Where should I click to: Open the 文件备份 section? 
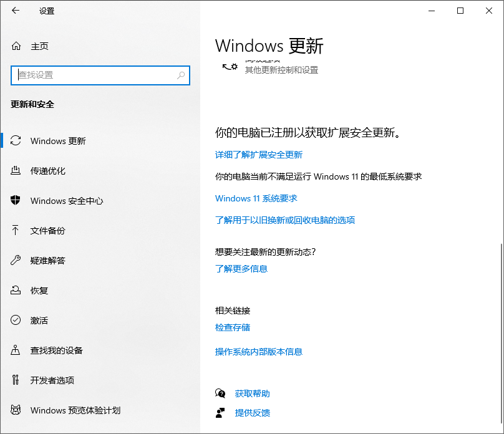[100, 230]
